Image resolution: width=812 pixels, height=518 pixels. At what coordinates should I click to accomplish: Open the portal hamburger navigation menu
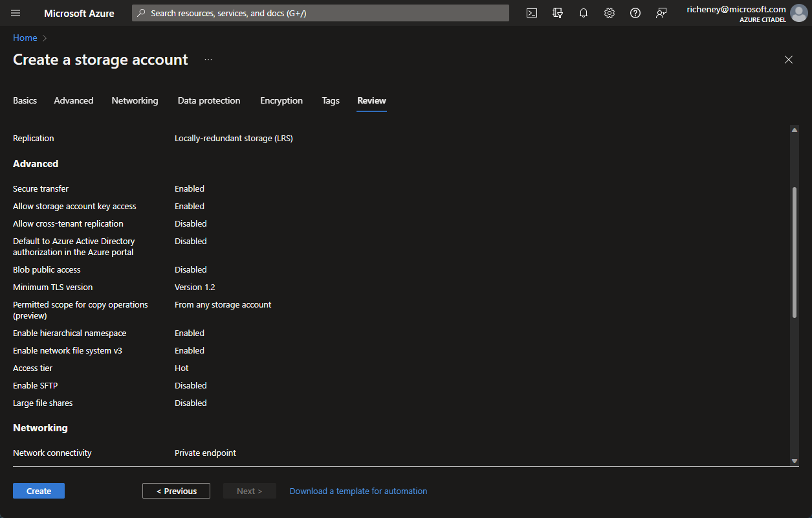pos(16,13)
